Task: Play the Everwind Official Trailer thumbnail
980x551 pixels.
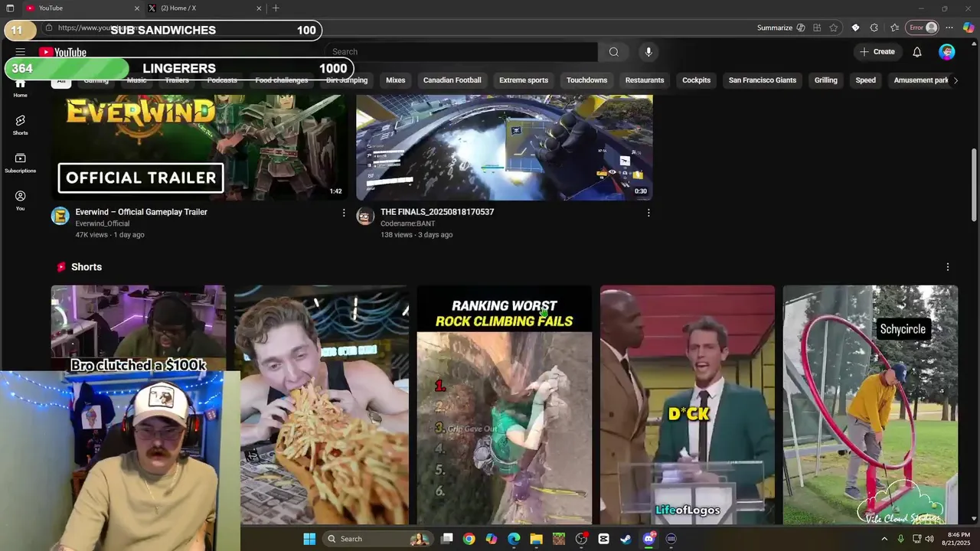Action: click(199, 147)
